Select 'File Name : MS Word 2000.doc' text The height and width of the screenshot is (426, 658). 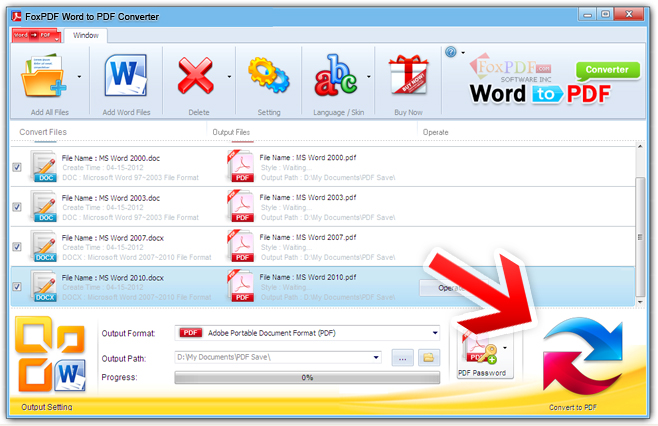click(x=111, y=158)
